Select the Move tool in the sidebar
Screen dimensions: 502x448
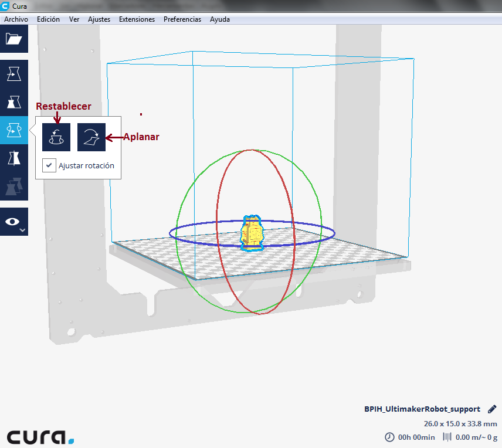click(x=13, y=74)
